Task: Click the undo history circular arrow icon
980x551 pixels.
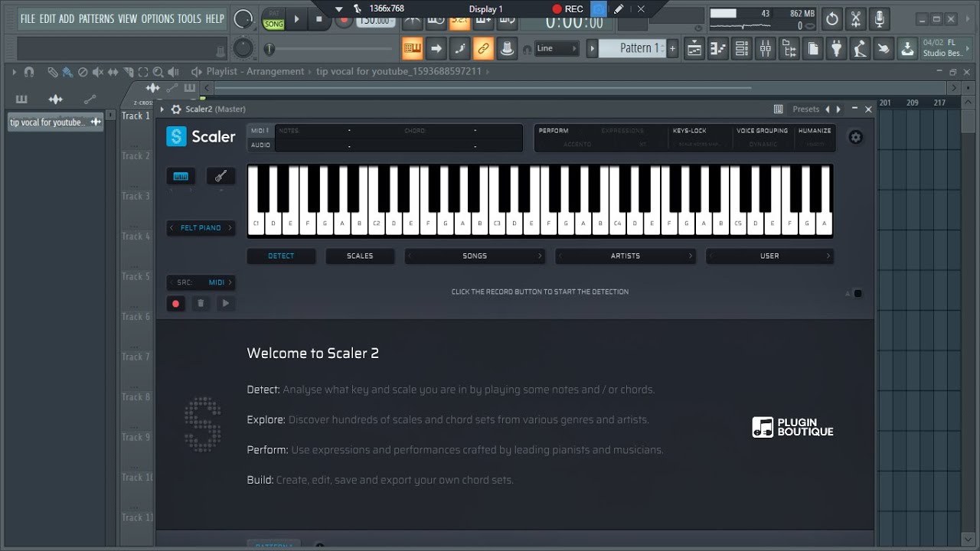Action: 832,18
